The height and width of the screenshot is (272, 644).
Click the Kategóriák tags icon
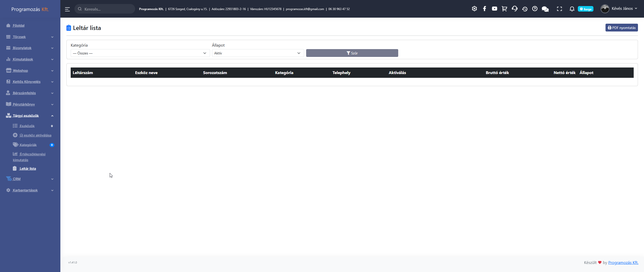tap(16, 145)
